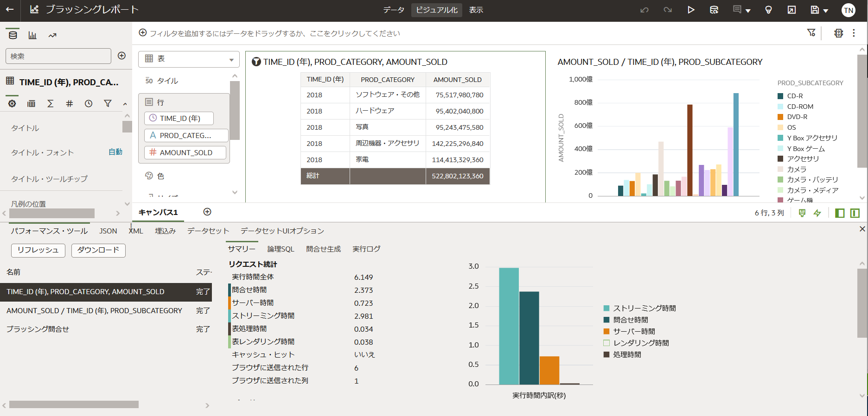Select the PROD_CATEG... row pill
Screen dimensions: 868x416
186,135
